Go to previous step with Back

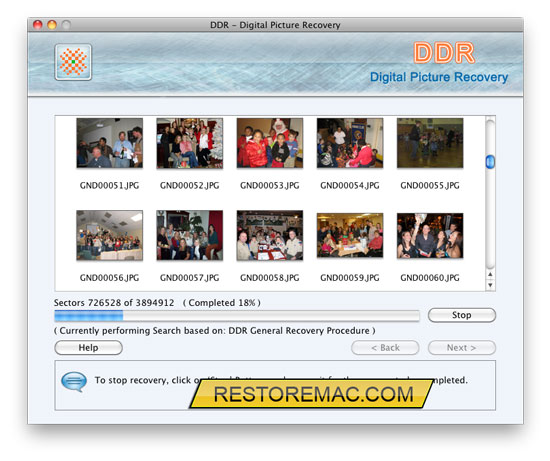385,348
